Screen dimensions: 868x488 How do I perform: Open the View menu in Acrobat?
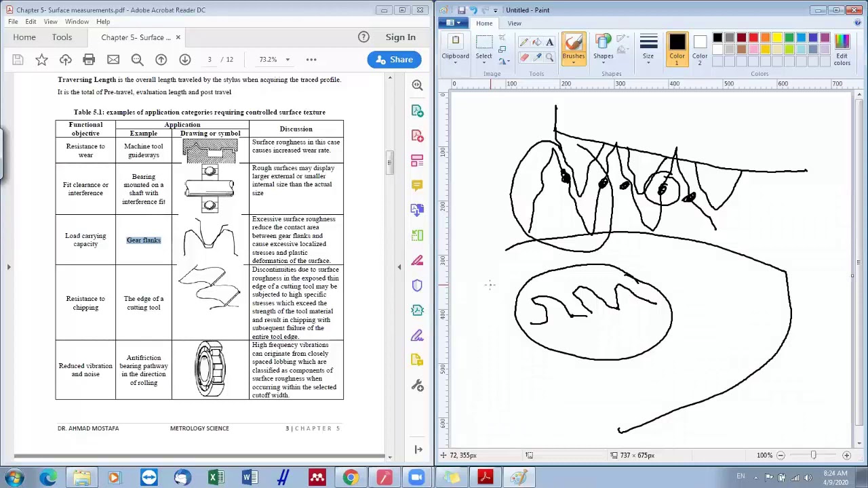pos(50,22)
